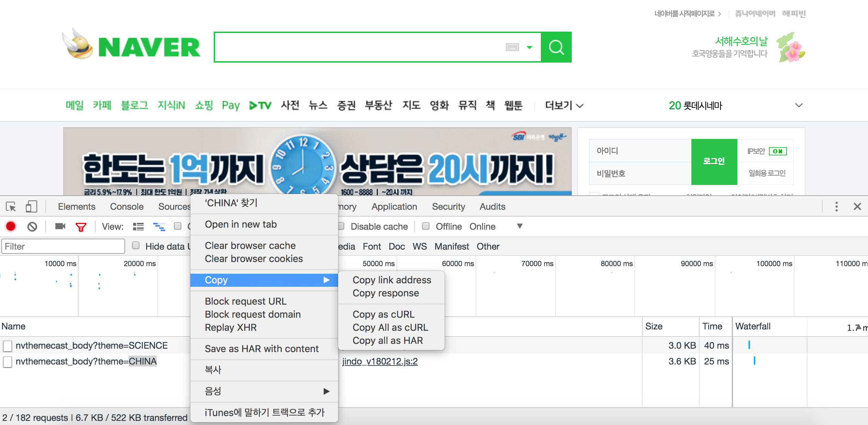868x425 pixels.
Task: Check the Offline checkbox
Action: pyautogui.click(x=426, y=226)
